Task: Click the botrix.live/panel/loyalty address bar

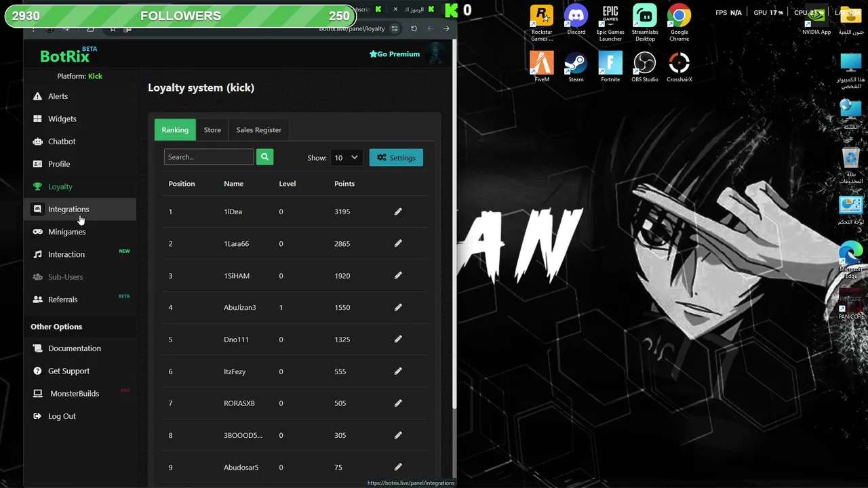Action: pos(352,28)
